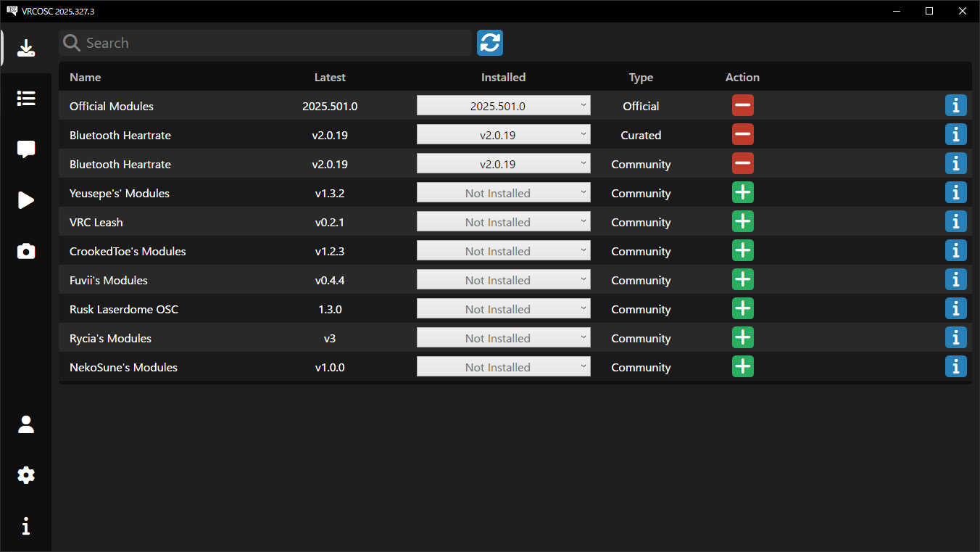The image size is (980, 552).
Task: Show info for Rusk Laserdome OSC
Action: (955, 308)
